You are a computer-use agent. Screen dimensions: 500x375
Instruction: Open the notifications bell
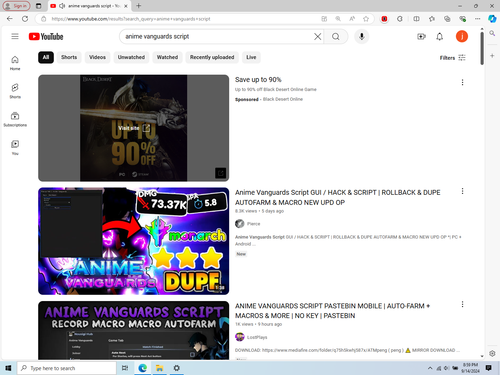pos(440,36)
